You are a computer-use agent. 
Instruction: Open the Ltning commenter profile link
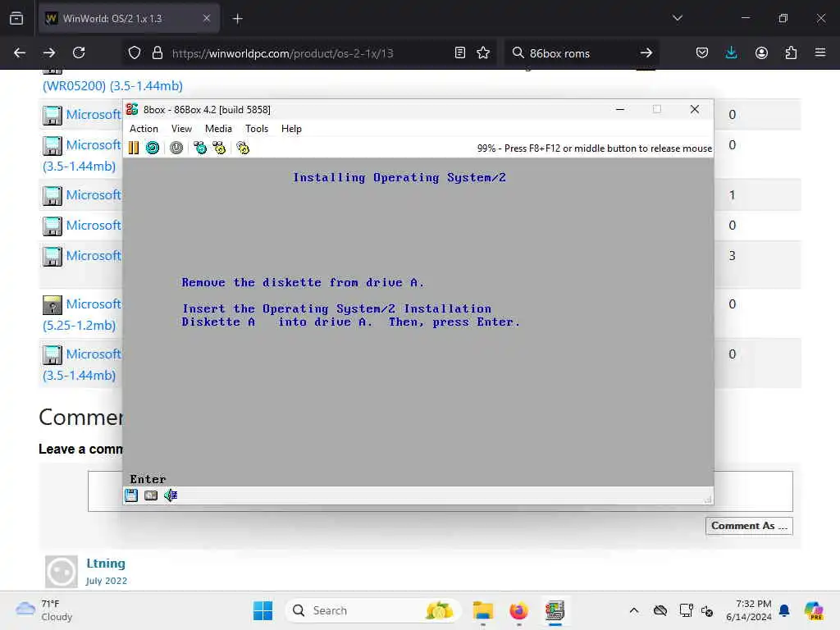(106, 564)
